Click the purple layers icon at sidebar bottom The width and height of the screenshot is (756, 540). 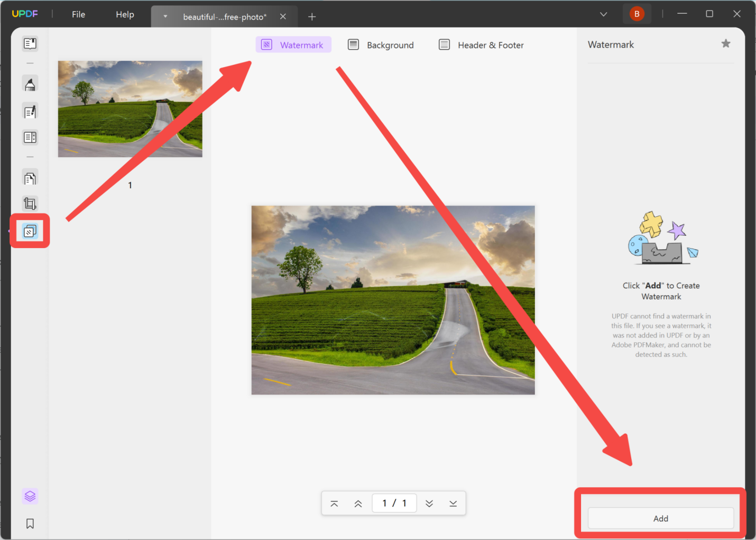(x=30, y=496)
